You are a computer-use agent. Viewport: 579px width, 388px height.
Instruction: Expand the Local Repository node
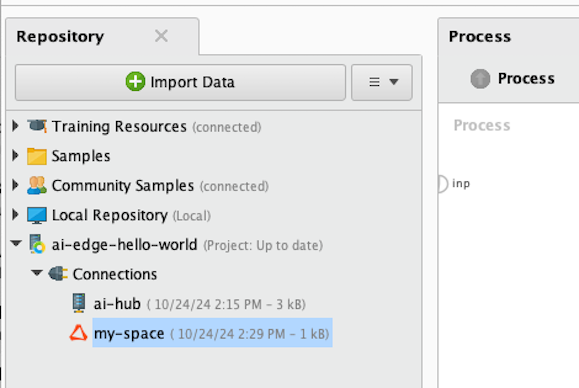(x=15, y=214)
